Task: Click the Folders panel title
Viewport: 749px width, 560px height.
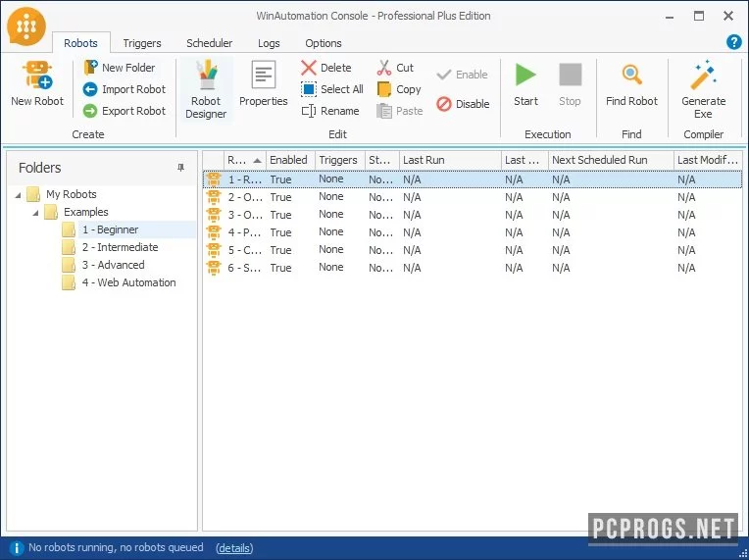Action: click(x=39, y=168)
